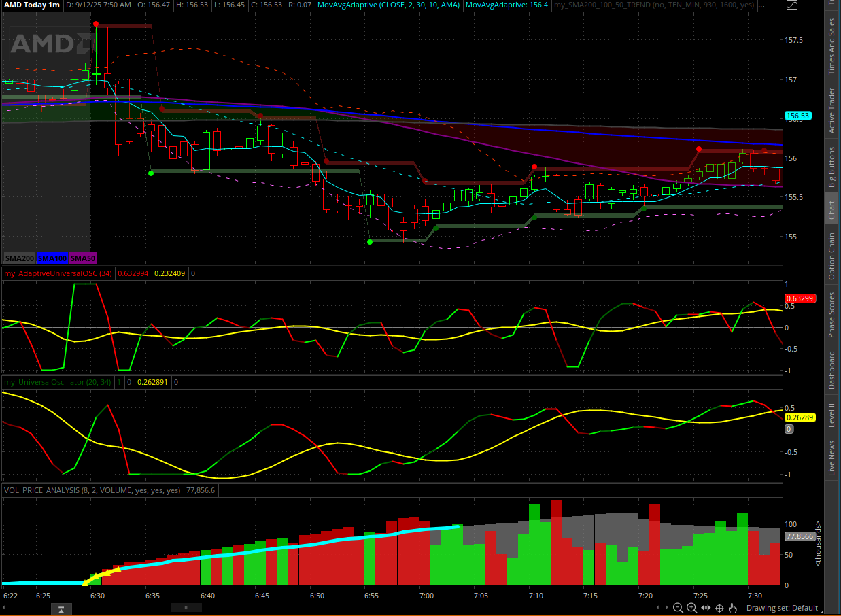Toggle the SMA100 legend label
841x616 pixels.
[x=51, y=258]
